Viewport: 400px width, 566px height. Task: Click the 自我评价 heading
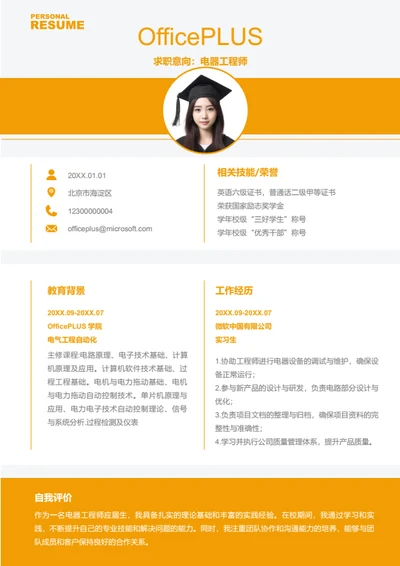53,498
